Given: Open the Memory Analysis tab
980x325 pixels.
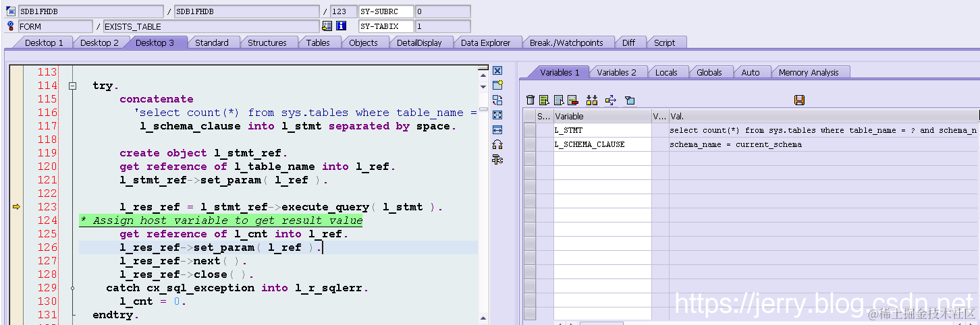Looking at the screenshot, I should pyautogui.click(x=809, y=72).
